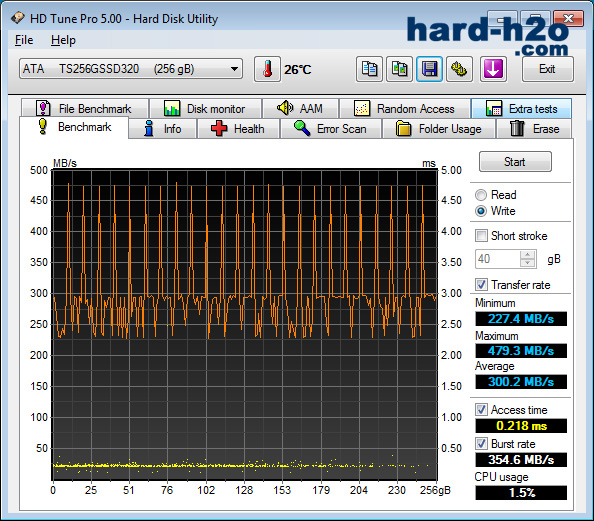Screen dimensions: 594x521
Task: Click the thermometer temperature icon
Action: click(267, 69)
